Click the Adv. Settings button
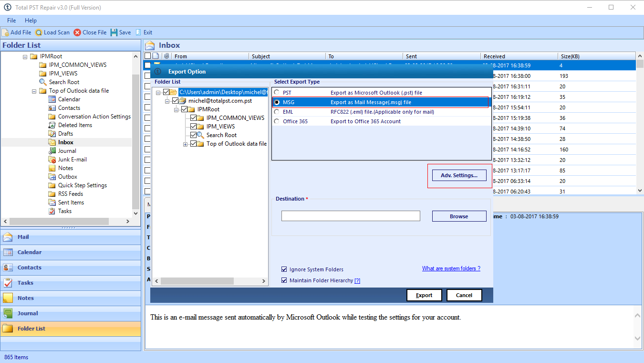Screen dimensions: 644x363 [x=459, y=175]
